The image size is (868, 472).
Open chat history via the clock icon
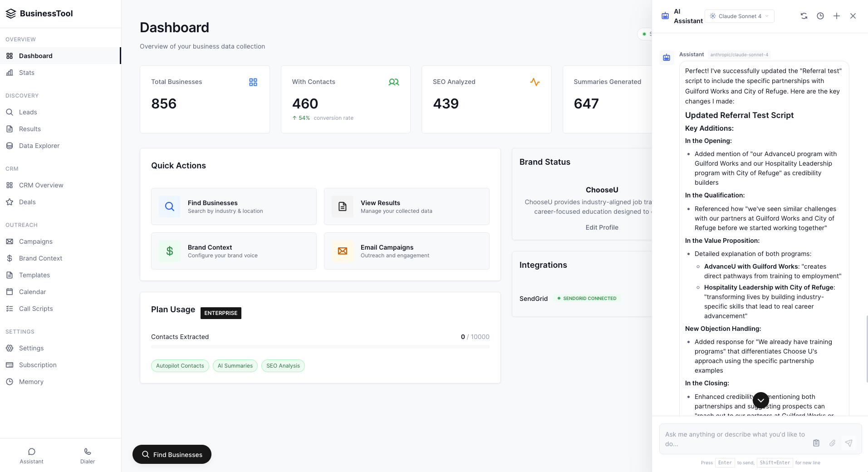point(820,16)
